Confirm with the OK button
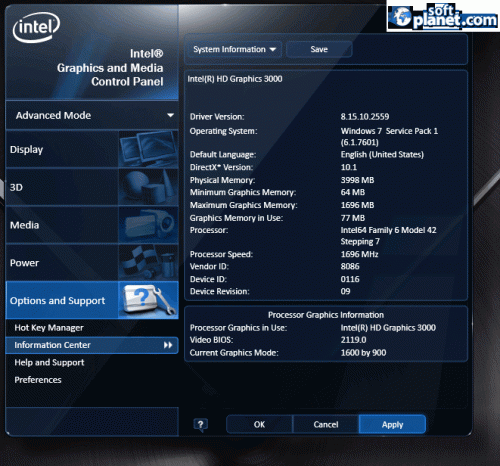This screenshot has width=500, height=466. click(259, 424)
